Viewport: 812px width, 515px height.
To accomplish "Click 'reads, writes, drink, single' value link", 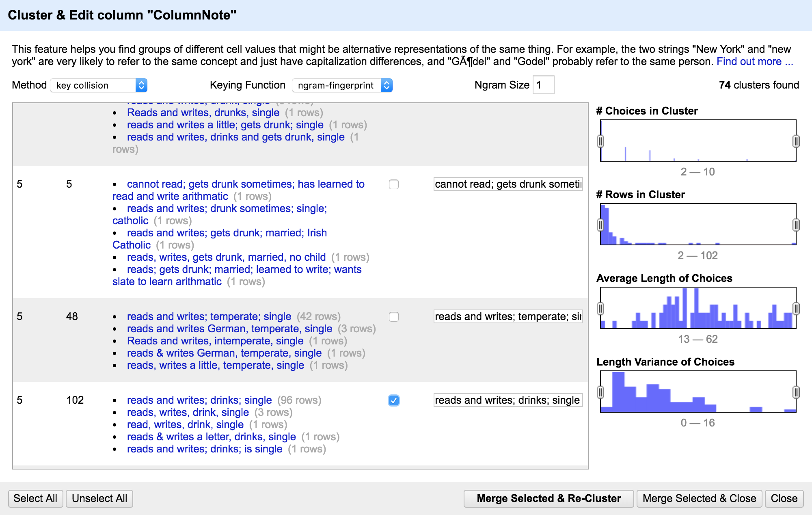I will 188,413.
